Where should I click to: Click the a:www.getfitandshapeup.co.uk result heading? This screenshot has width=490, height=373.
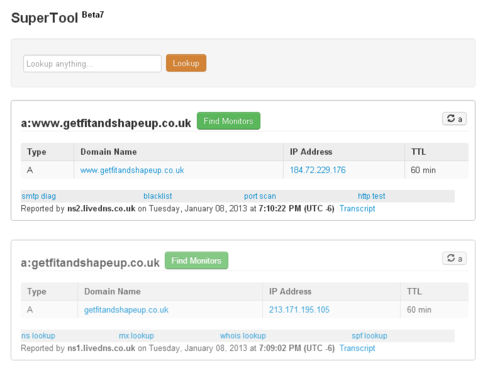click(106, 123)
